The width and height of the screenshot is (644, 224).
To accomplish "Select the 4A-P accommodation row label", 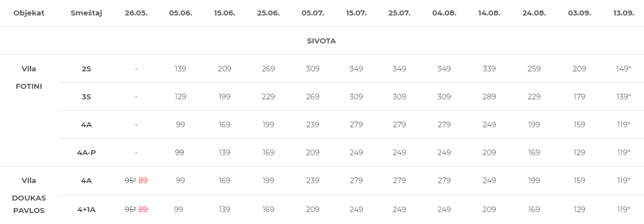I will coord(86,153).
